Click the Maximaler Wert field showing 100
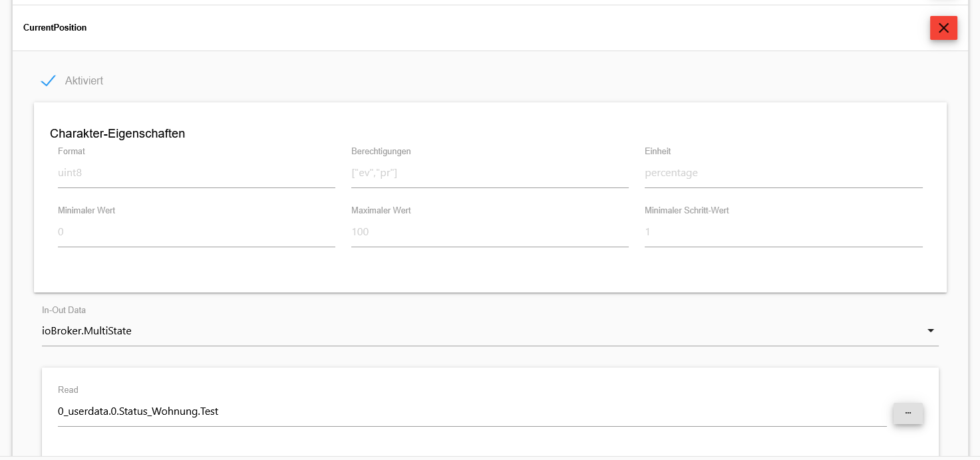Image resolution: width=980 pixels, height=460 pixels. click(490, 232)
